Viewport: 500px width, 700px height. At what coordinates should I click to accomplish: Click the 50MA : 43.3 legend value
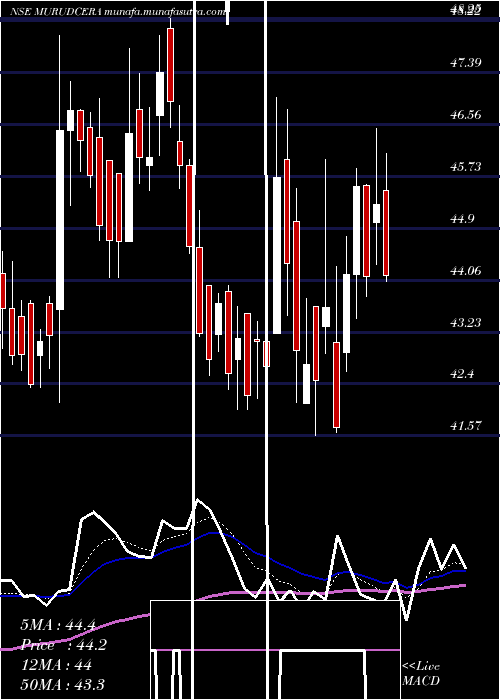tap(62, 684)
